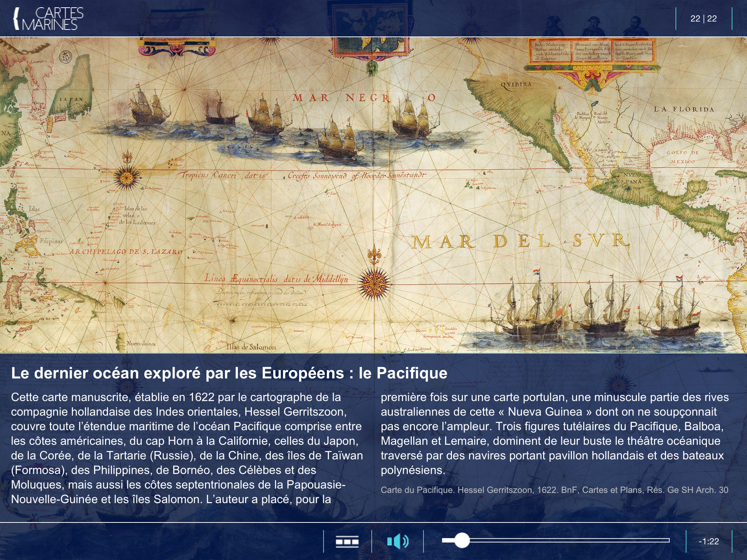This screenshot has width=747, height=560.
Task: Open the thumbnail filmstrip view
Action: (x=347, y=541)
